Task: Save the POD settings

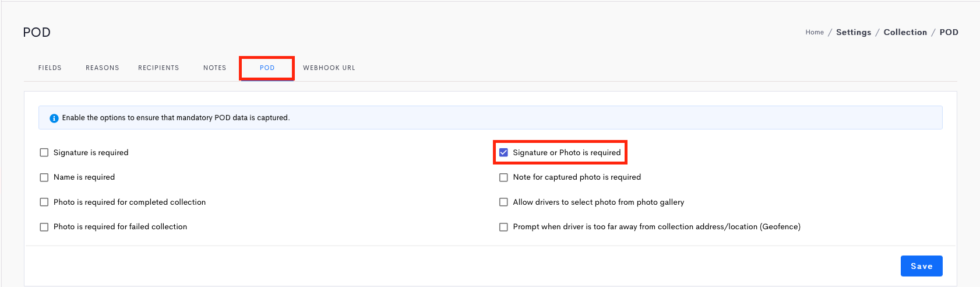Action: click(922, 266)
